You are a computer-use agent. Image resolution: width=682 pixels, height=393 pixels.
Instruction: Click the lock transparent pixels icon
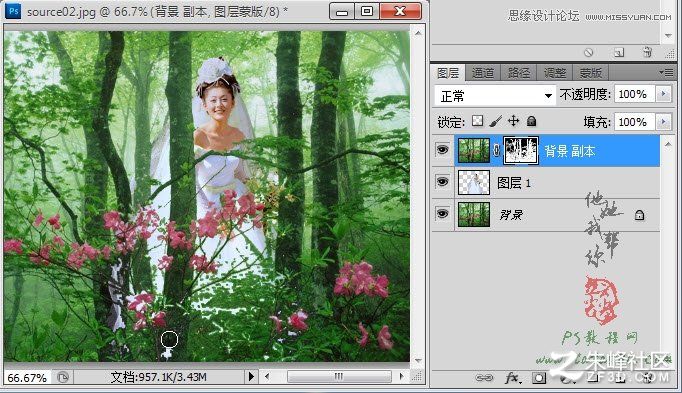tap(478, 121)
